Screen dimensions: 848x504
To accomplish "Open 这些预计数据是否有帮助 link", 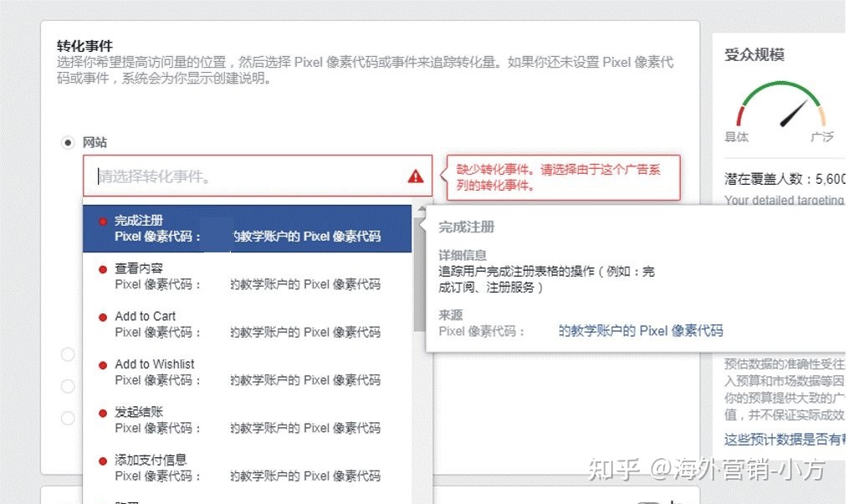I will pyautogui.click(x=785, y=439).
